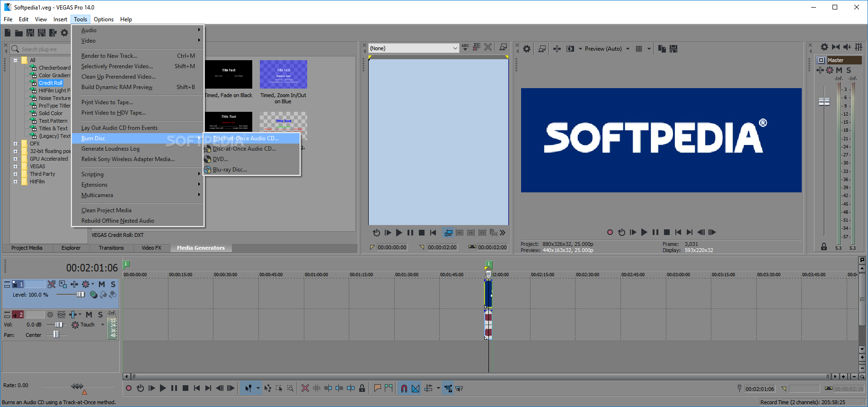Image resolution: width=868 pixels, height=407 pixels.
Task: Open preview Overlays grid dropdown arrow
Action: tap(649, 49)
